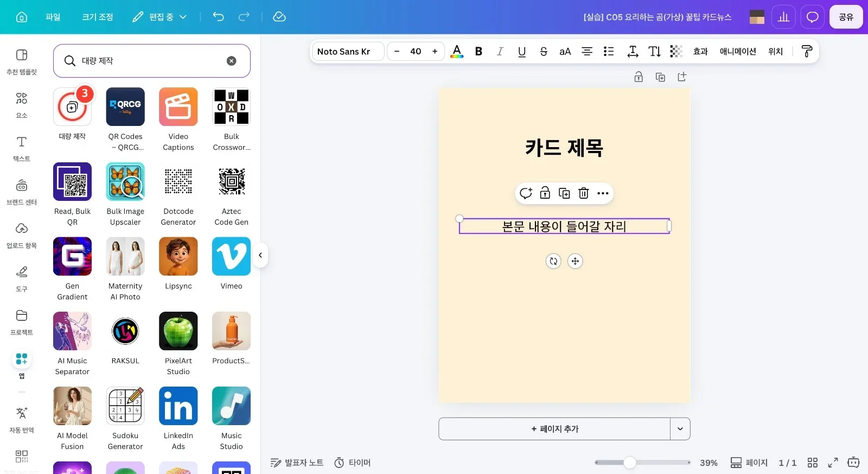The width and height of the screenshot is (868, 474).
Task: Open the 프로젝트 projects panel
Action: pyautogui.click(x=22, y=322)
